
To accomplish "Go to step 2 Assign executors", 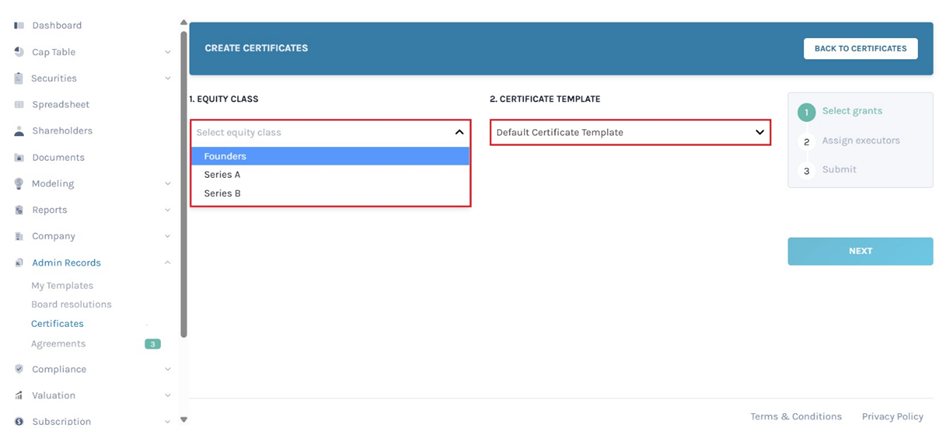I will click(x=860, y=141).
